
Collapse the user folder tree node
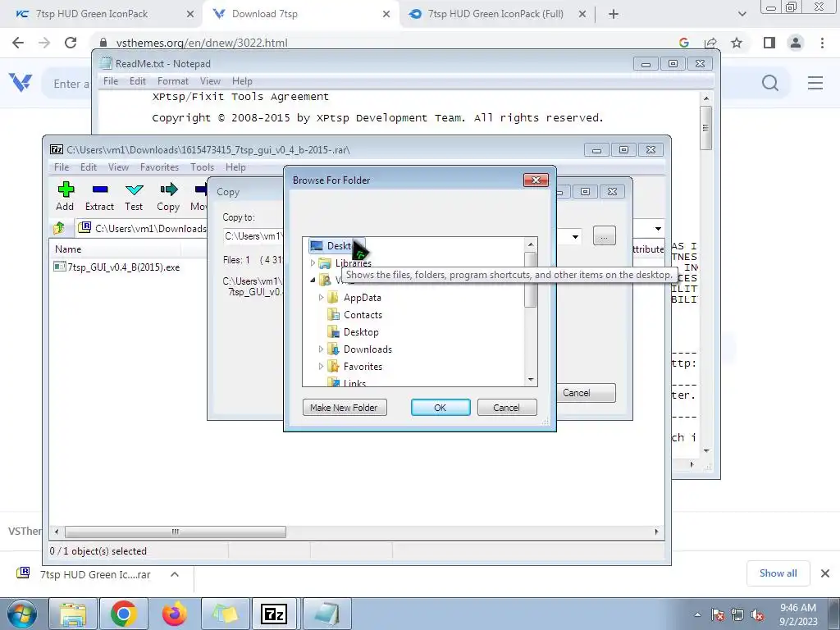pos(313,281)
